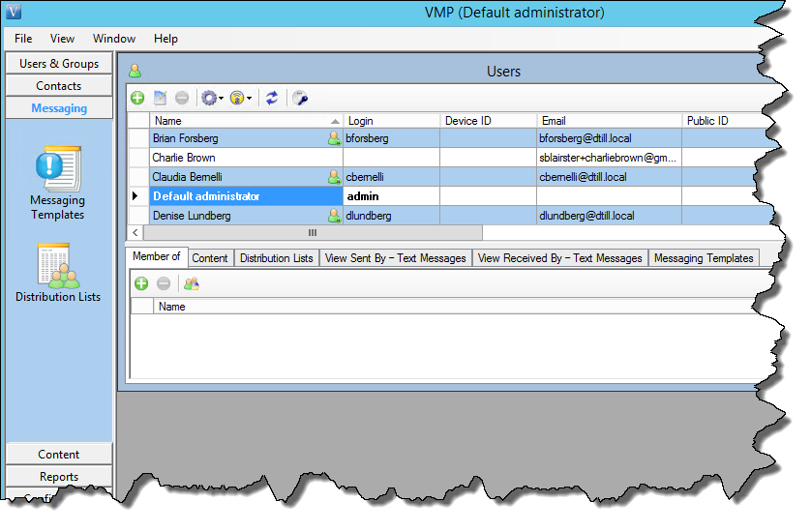Image resolution: width=811 pixels, height=532 pixels.
Task: Open the wireless signal icon dropdown
Action: coord(240,98)
